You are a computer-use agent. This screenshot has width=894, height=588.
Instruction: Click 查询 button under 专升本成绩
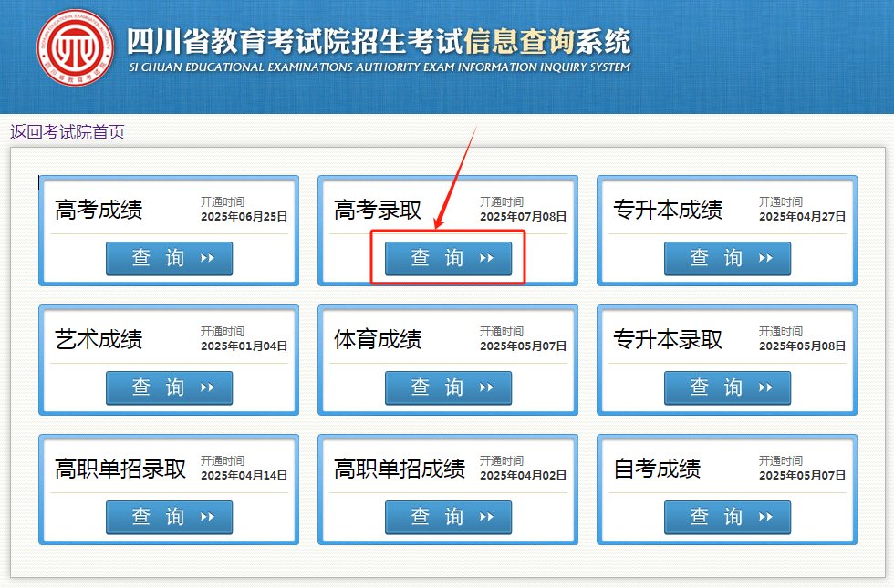coord(728,259)
